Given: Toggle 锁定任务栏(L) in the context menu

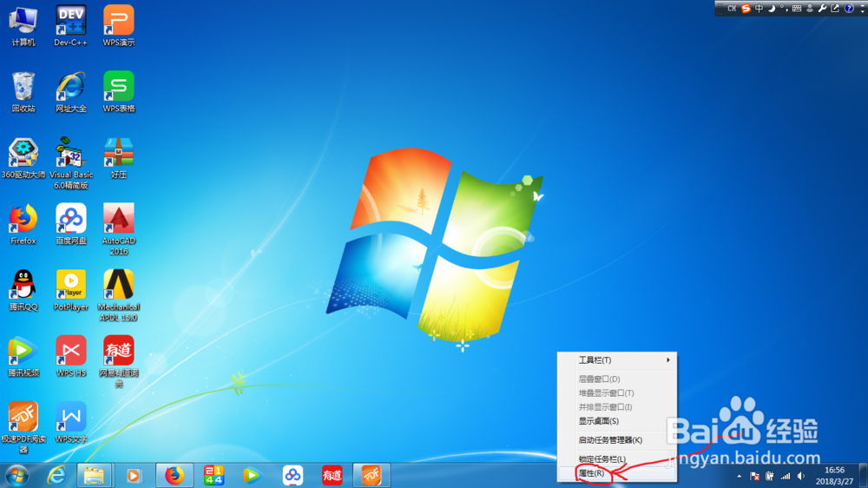Looking at the screenshot, I should 616,459.
